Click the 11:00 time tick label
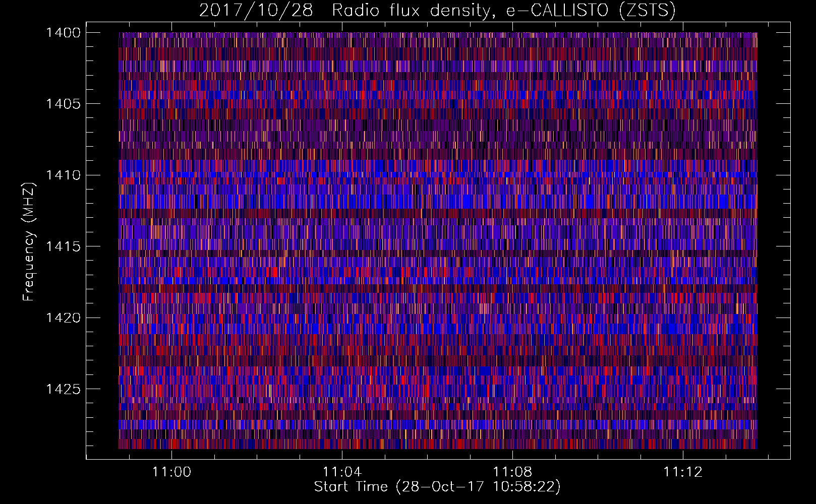 coord(172,472)
